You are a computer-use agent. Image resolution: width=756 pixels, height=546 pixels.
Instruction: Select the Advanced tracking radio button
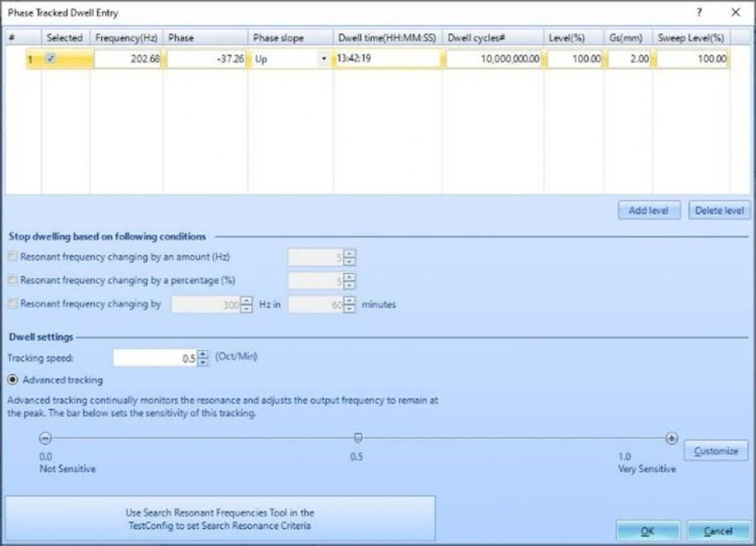[13, 380]
